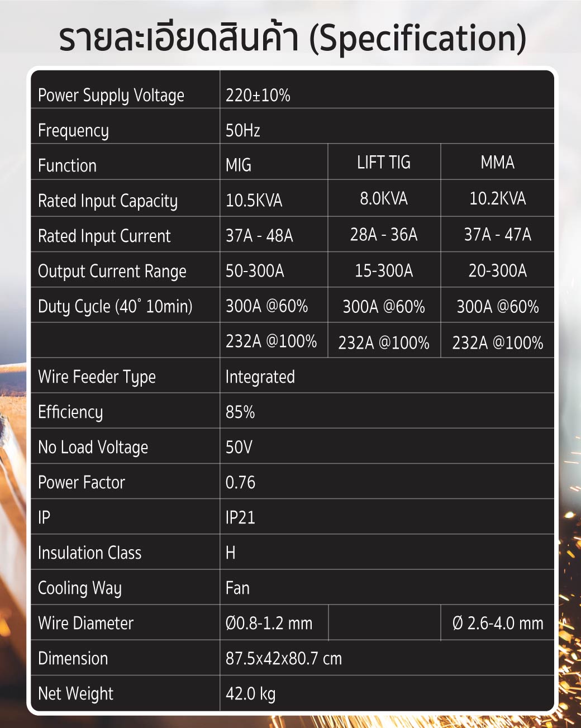Select the Power Supply Voltage label
The image size is (581, 728).
(x=111, y=96)
